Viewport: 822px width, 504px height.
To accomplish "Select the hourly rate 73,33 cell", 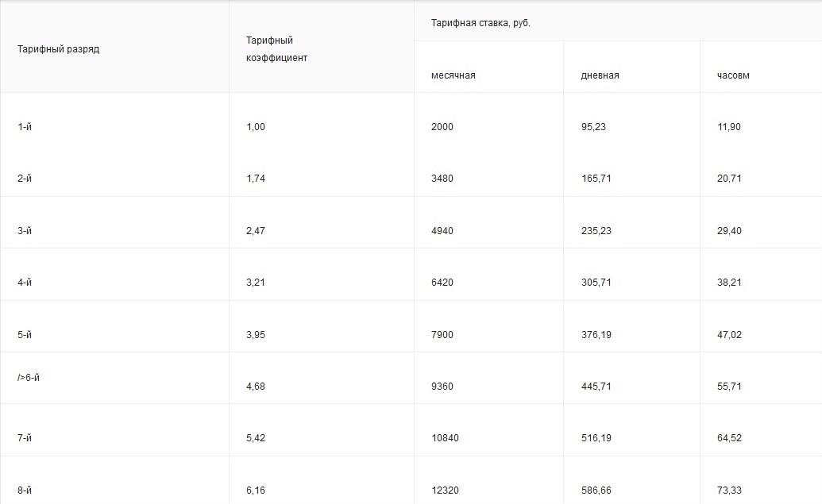I will pyautogui.click(x=729, y=491).
